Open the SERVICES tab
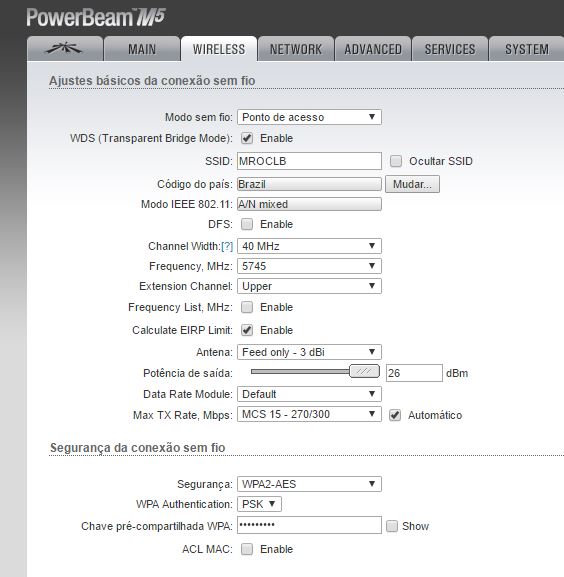 click(x=450, y=49)
